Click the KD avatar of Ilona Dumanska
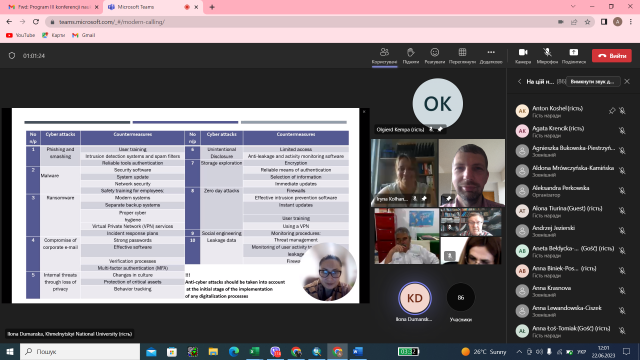The width and height of the screenshot is (640, 360). coord(415,298)
